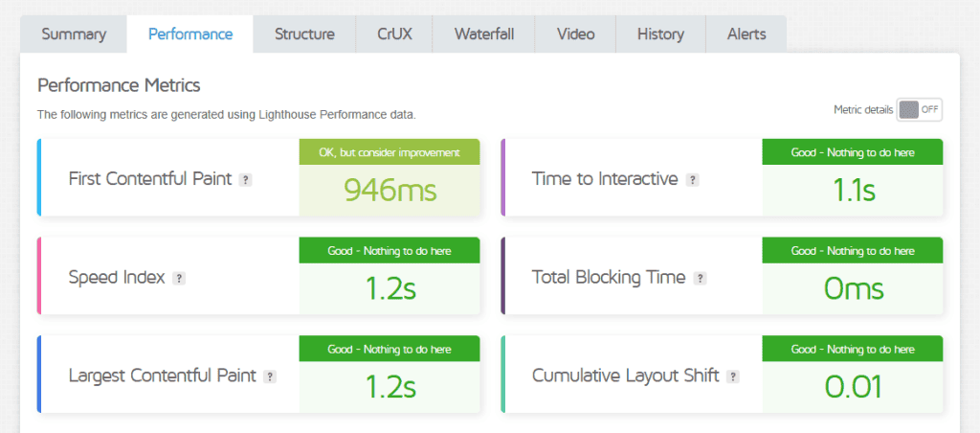
Task: Click the Performance Metrics heading
Action: tap(119, 85)
